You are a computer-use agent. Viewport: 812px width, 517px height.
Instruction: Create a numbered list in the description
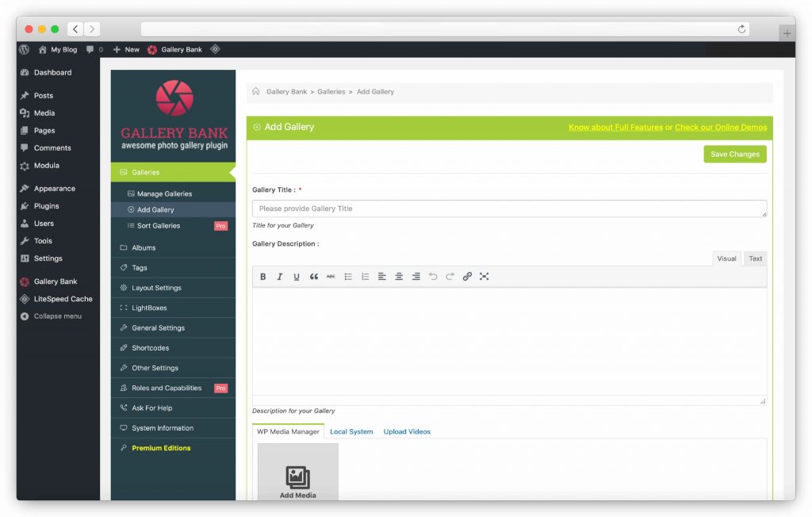click(x=365, y=276)
